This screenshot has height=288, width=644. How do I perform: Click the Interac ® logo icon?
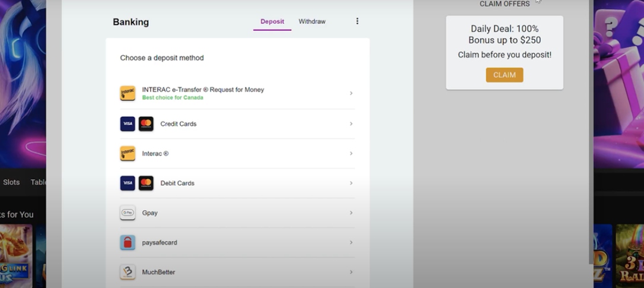(x=127, y=153)
